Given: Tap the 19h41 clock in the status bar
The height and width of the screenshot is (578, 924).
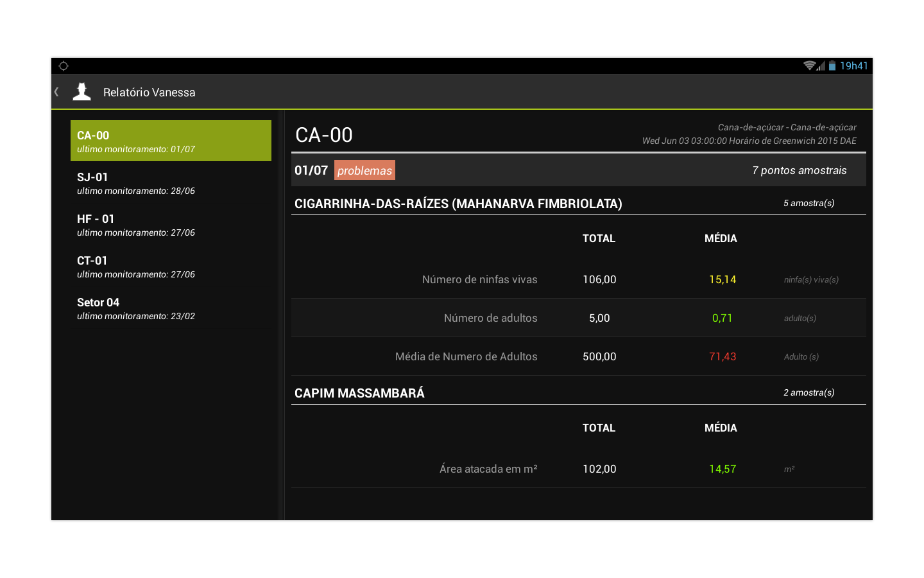Looking at the screenshot, I should [x=854, y=66].
